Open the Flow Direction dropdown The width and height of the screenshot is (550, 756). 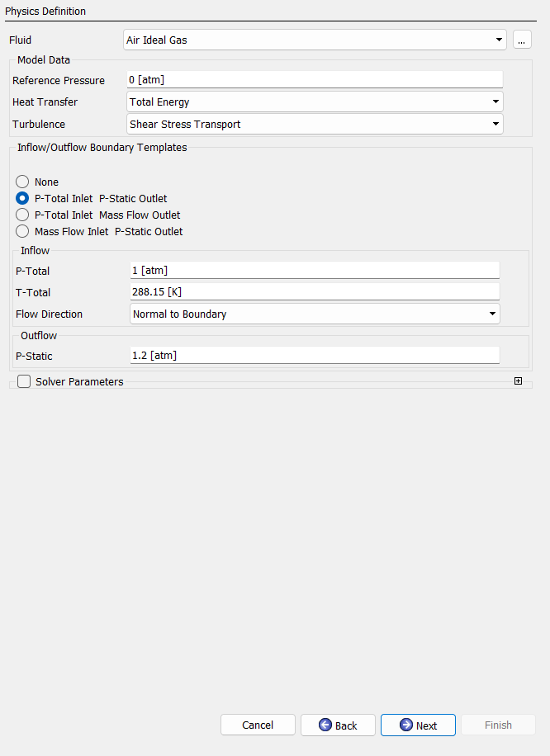click(x=315, y=314)
